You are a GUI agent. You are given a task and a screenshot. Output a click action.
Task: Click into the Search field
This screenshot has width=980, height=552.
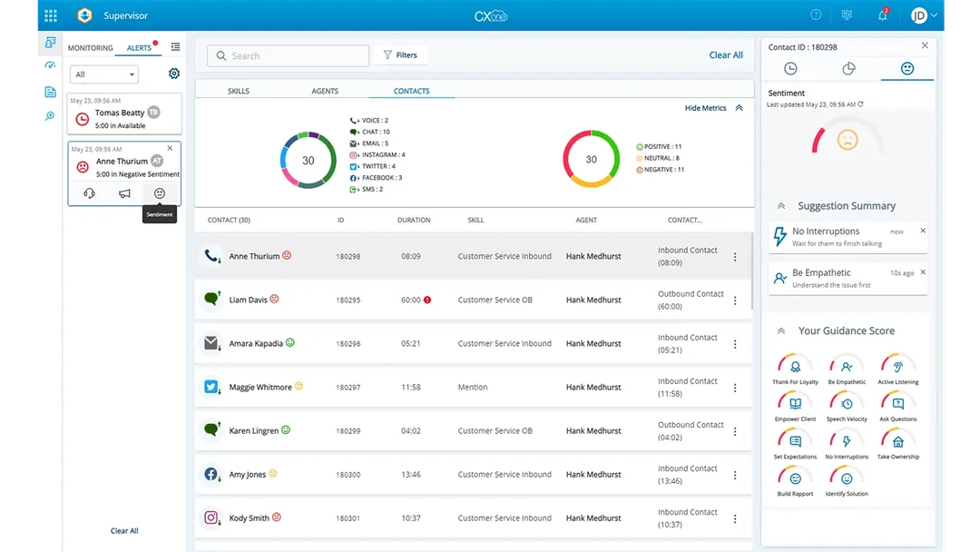(289, 55)
